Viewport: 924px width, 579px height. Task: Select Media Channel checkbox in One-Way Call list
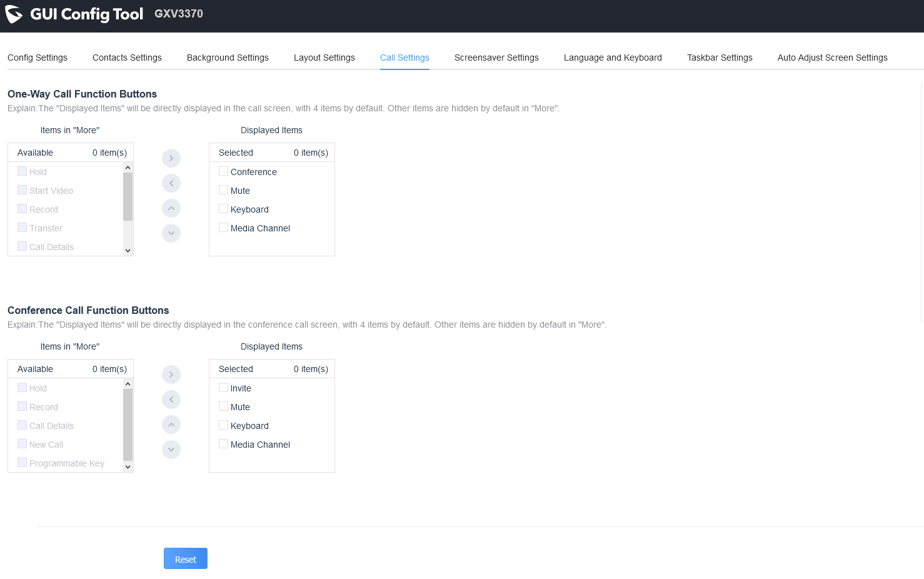pyautogui.click(x=223, y=228)
